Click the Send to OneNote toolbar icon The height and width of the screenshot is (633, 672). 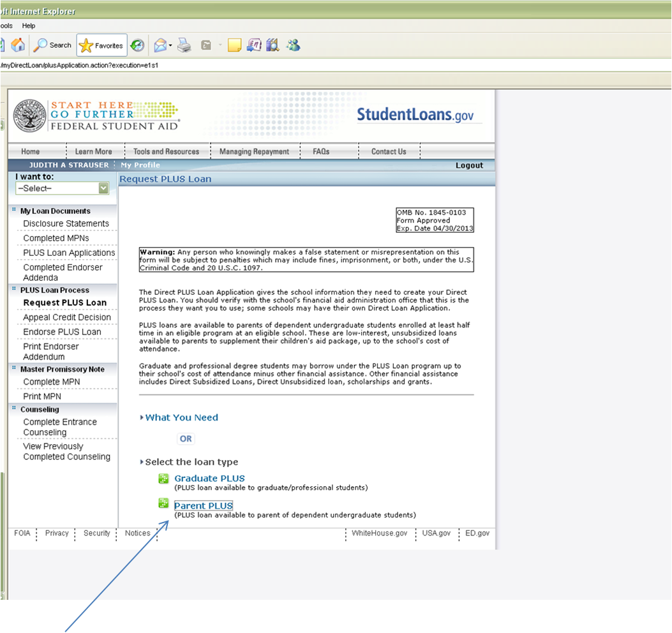[x=254, y=45]
